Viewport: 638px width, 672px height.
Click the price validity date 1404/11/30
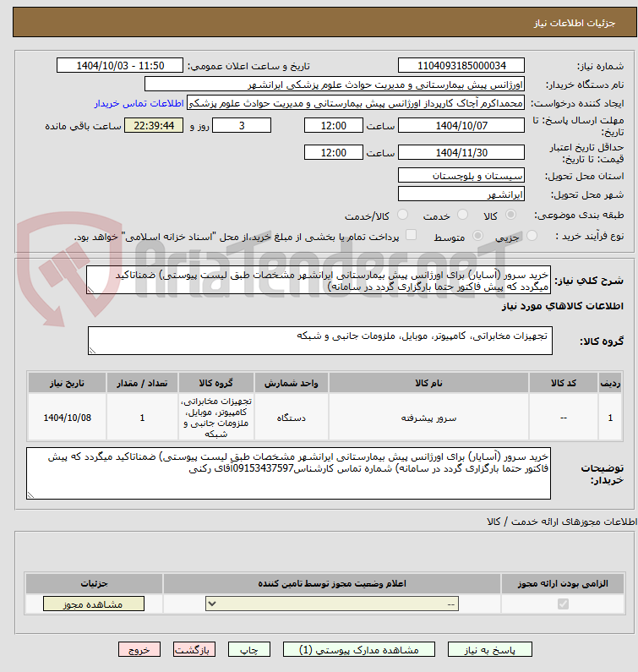[x=461, y=152]
